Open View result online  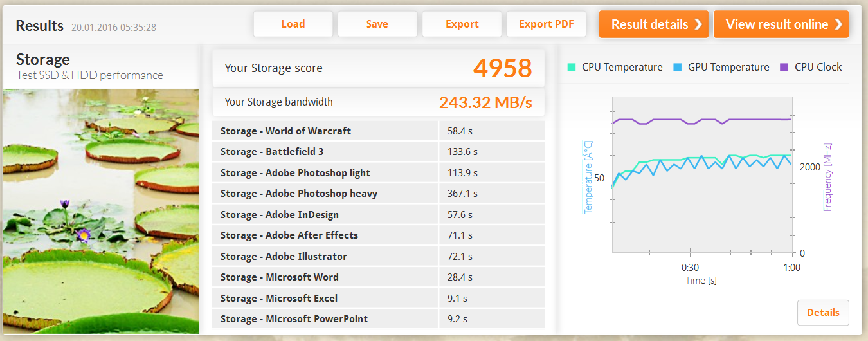point(781,24)
